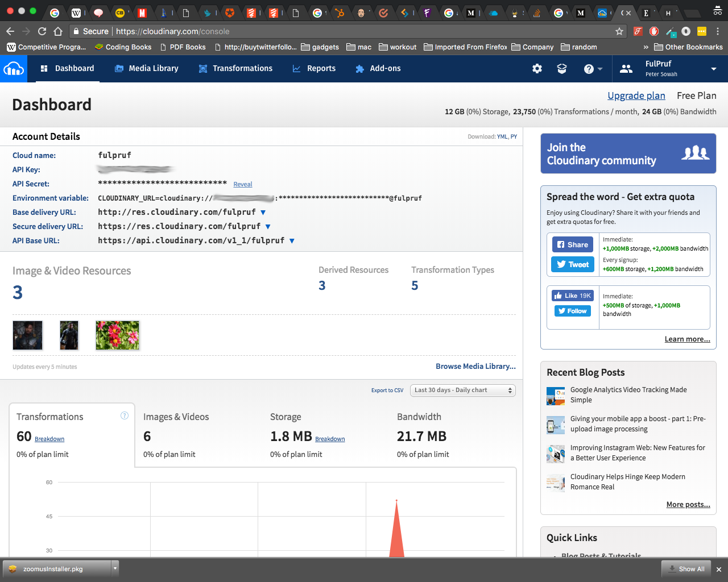Click Browse Media Library link
The height and width of the screenshot is (582, 728).
point(475,367)
